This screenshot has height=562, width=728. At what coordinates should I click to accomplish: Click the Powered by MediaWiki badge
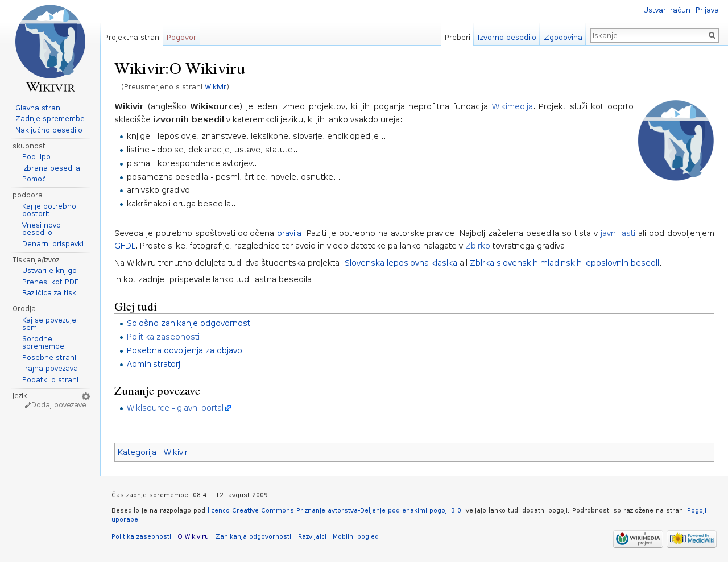tap(691, 539)
